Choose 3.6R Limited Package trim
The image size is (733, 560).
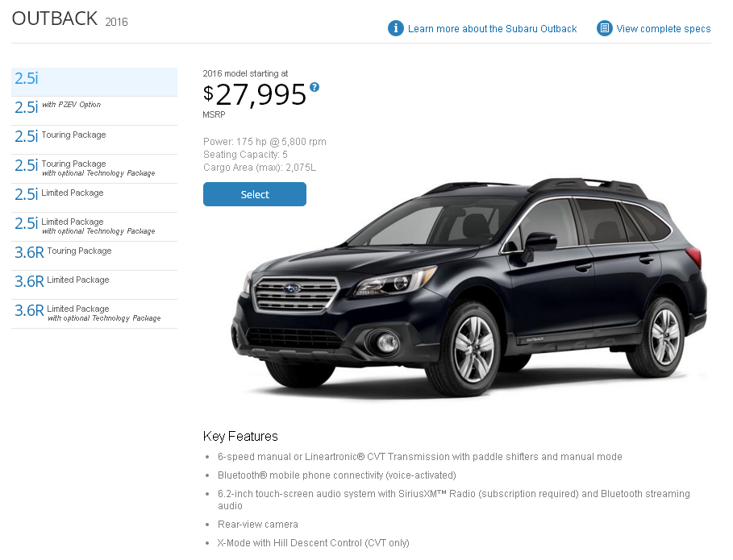pyautogui.click(x=94, y=284)
